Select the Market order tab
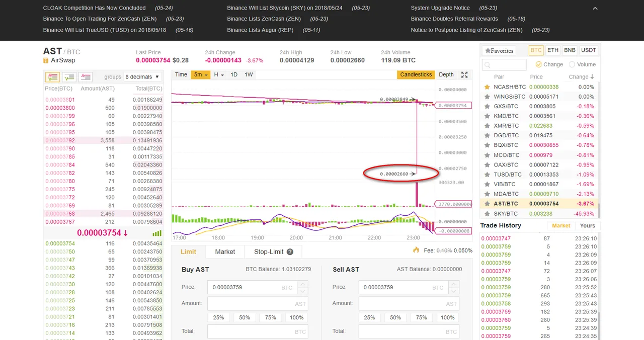 (x=225, y=252)
